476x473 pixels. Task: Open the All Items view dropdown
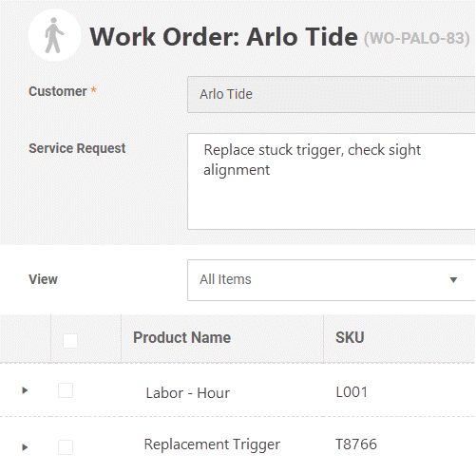click(332, 280)
